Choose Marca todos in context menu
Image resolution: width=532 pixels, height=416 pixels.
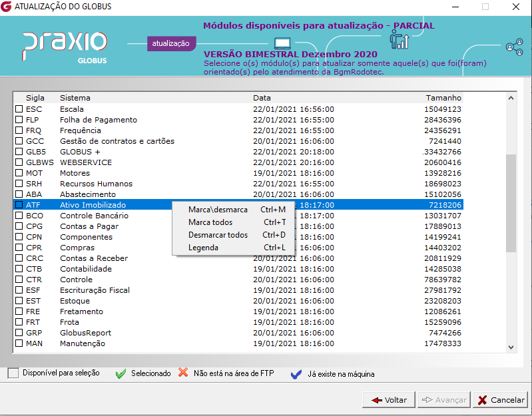coord(234,222)
